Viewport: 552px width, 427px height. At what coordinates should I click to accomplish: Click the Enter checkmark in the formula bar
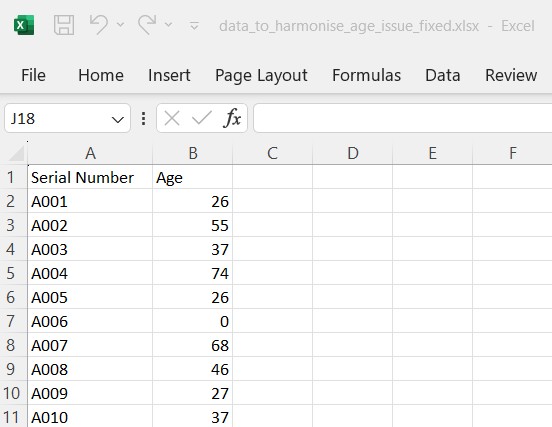(x=202, y=118)
